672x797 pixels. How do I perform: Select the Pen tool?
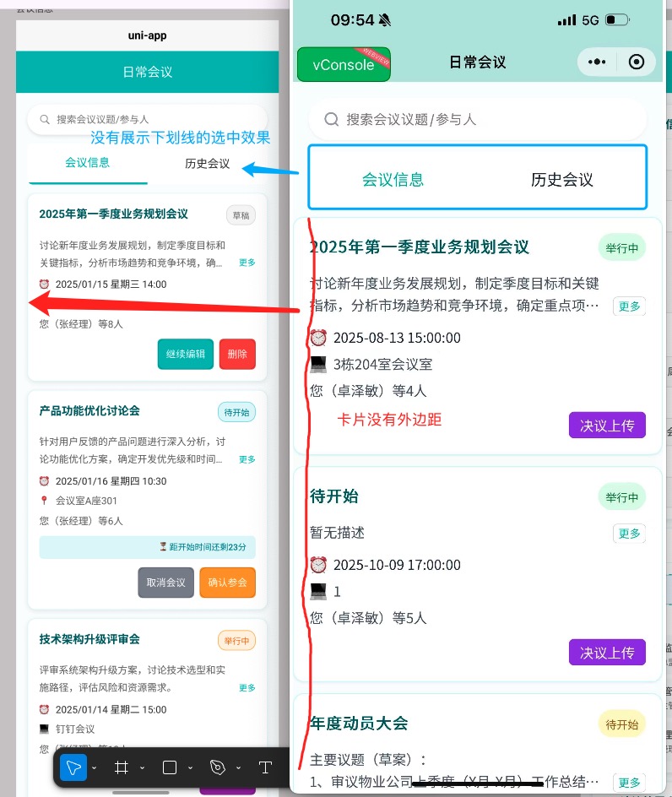click(x=218, y=767)
